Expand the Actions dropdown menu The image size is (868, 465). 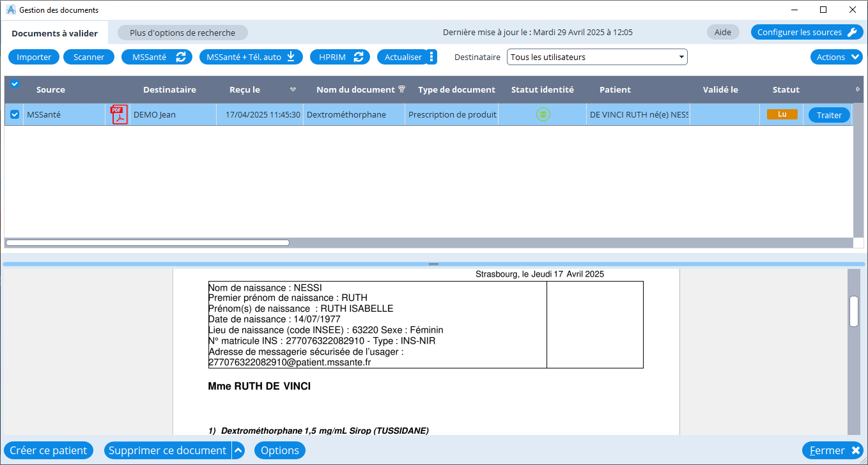point(837,57)
